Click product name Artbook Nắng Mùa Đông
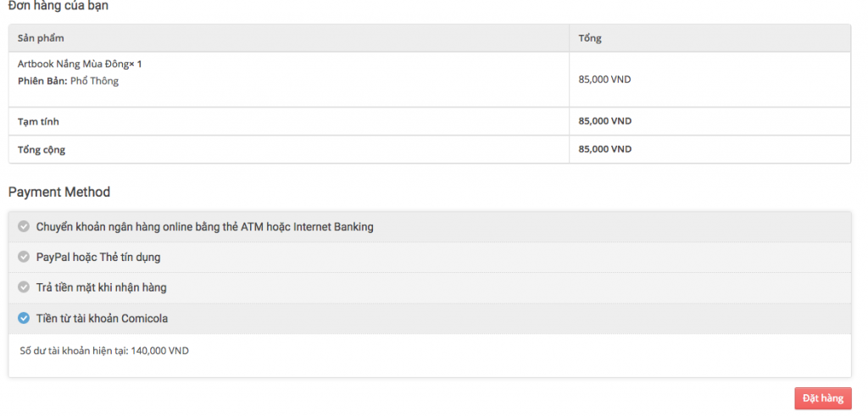The width and height of the screenshot is (868, 417). pyautogui.click(x=73, y=64)
